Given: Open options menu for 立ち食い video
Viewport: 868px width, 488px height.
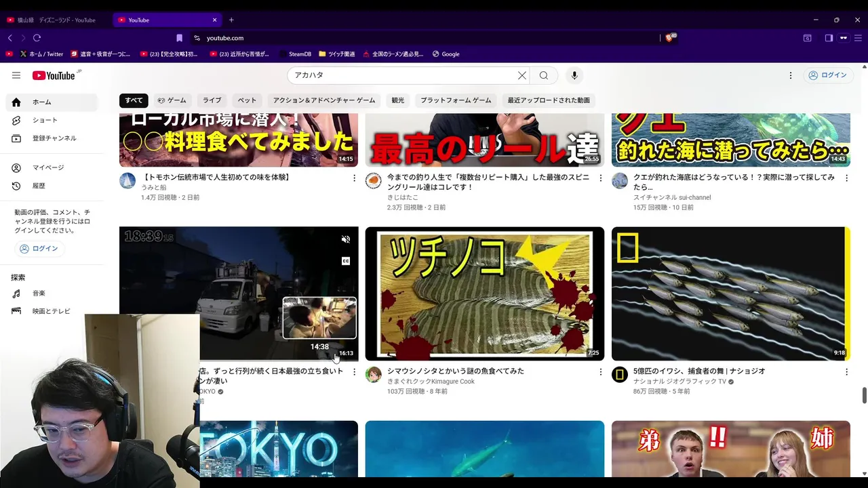Looking at the screenshot, I should click(x=354, y=371).
